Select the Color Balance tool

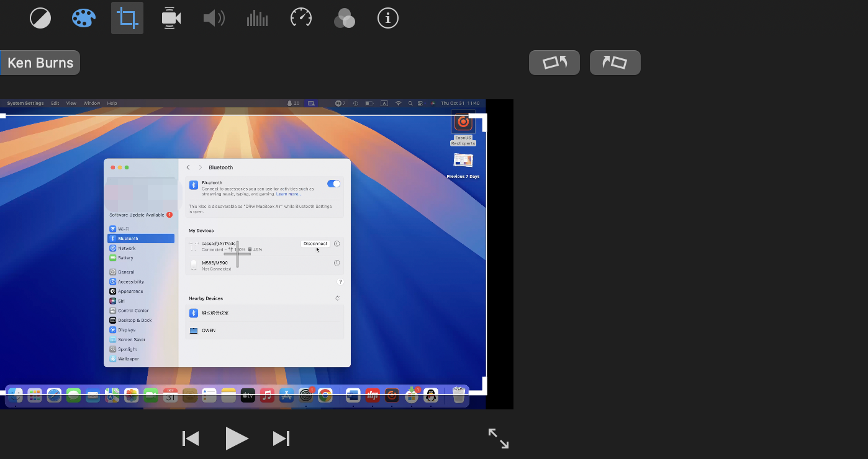[x=40, y=18]
